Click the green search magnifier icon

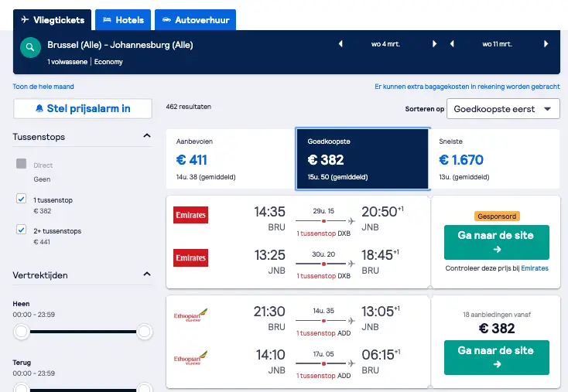click(30, 47)
